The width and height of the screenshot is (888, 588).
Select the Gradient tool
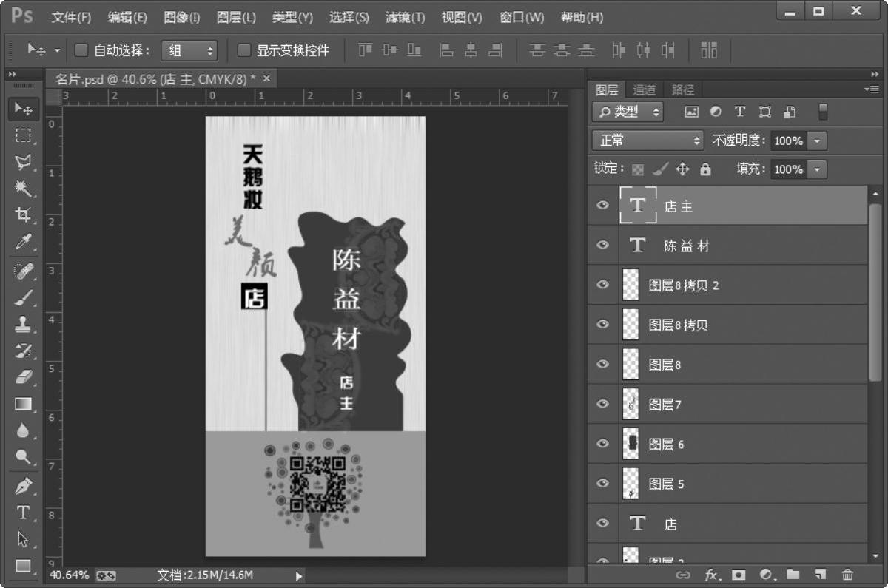[x=24, y=404]
